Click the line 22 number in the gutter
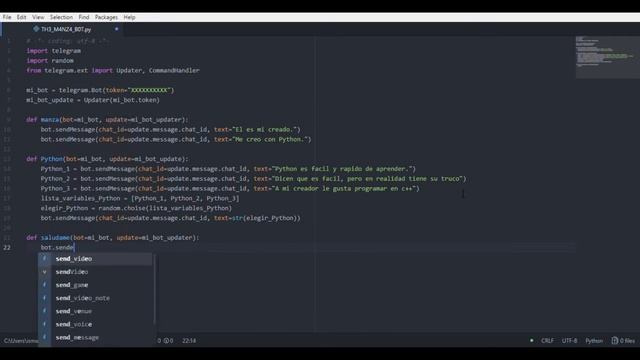The height and width of the screenshot is (360, 640). pyautogui.click(x=7, y=247)
